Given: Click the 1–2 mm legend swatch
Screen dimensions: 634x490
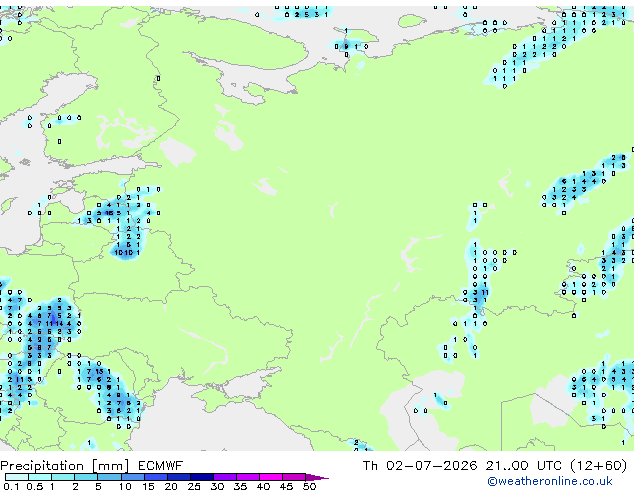Looking at the screenshot, I should (x=63, y=477).
